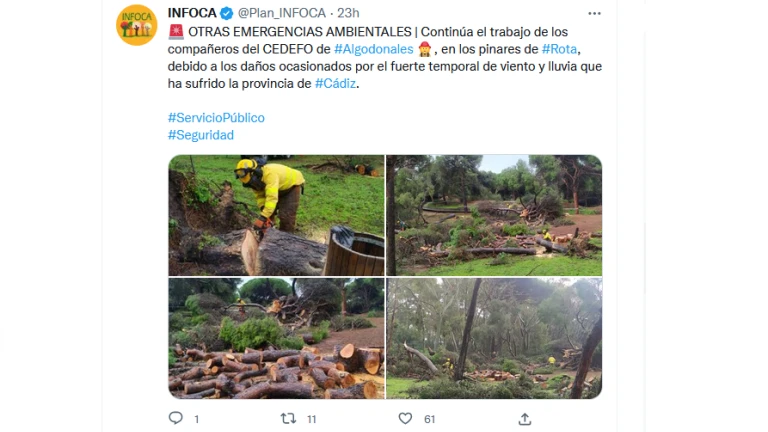Open the #Seguridad hashtag
This screenshot has height=432, width=768.
click(201, 135)
